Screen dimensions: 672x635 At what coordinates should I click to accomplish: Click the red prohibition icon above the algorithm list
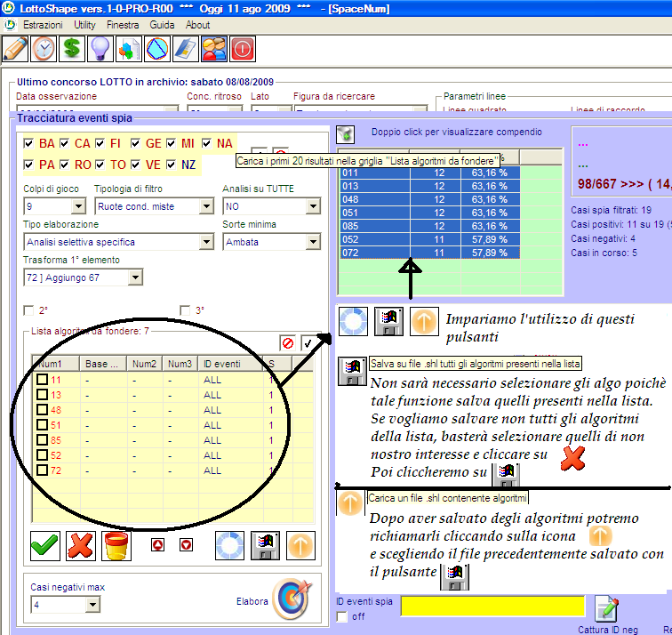(288, 343)
